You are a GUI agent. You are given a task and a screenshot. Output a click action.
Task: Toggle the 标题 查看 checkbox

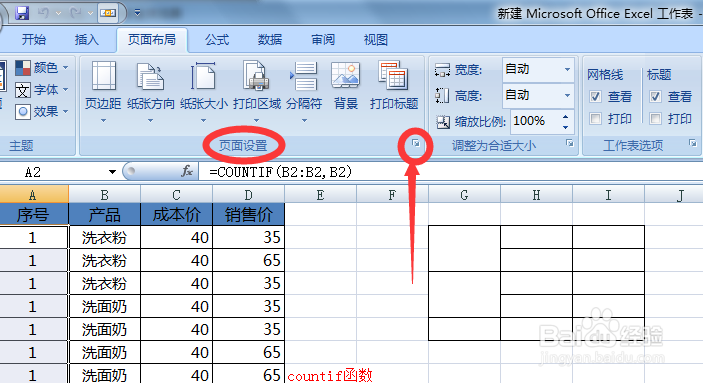(x=655, y=96)
